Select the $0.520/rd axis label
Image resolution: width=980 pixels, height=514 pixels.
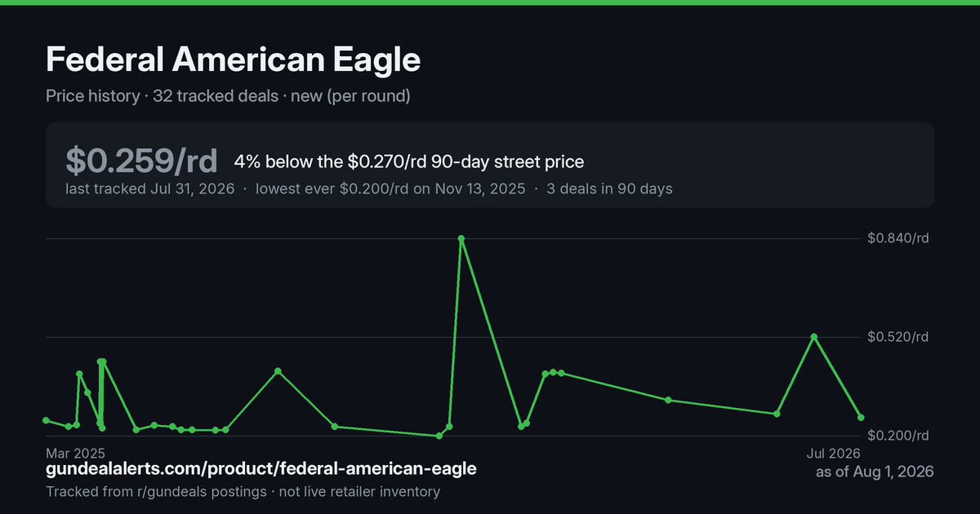pos(898,336)
